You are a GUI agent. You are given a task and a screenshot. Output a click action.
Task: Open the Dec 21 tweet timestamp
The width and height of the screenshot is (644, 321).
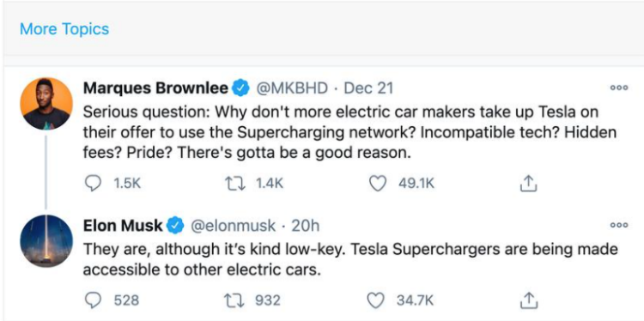368,88
